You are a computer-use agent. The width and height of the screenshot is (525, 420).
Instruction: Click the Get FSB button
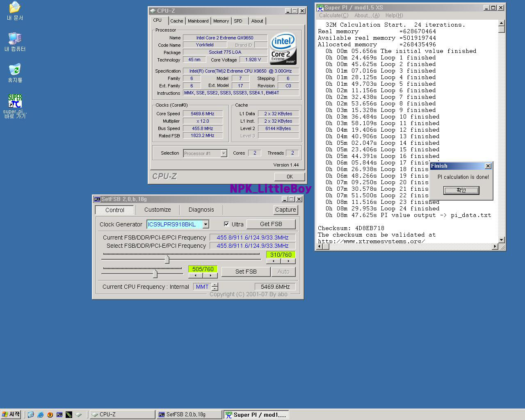tap(271, 224)
